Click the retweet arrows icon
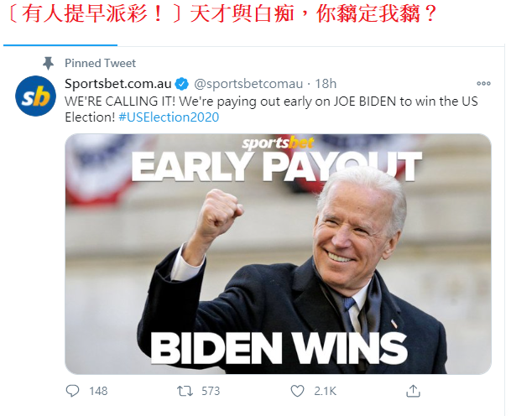This screenshot has width=532, height=416. 185,391
